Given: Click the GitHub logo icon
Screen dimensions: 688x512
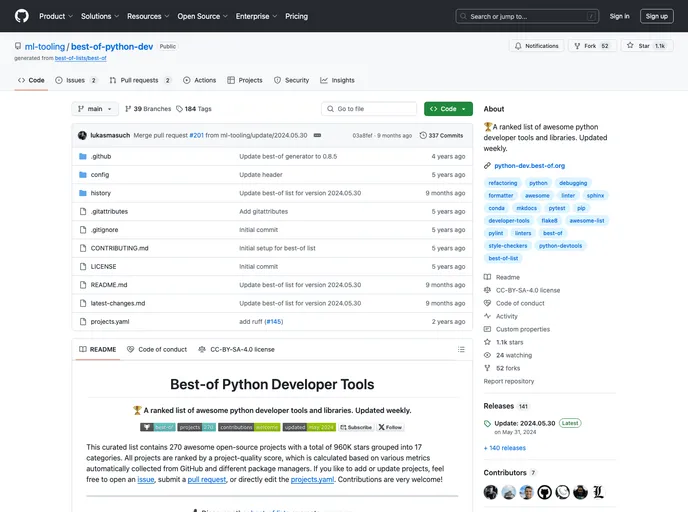Looking at the screenshot, I should pyautogui.click(x=22, y=16).
